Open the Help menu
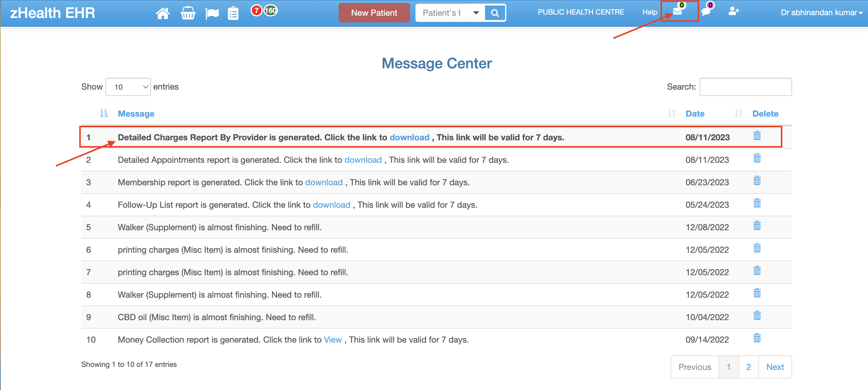The image size is (868, 390). pyautogui.click(x=649, y=12)
